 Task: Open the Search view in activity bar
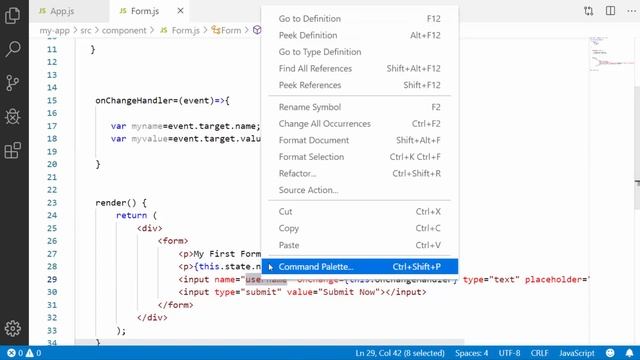pyautogui.click(x=13, y=49)
